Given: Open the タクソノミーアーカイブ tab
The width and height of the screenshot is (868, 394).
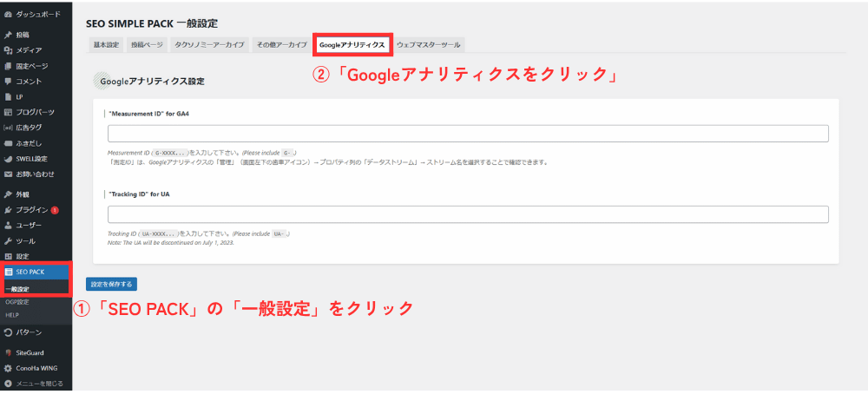Looking at the screenshot, I should [209, 45].
